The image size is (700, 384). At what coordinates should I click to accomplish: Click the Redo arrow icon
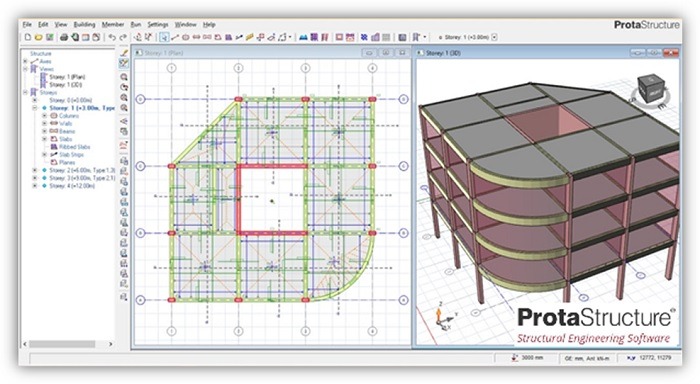123,38
